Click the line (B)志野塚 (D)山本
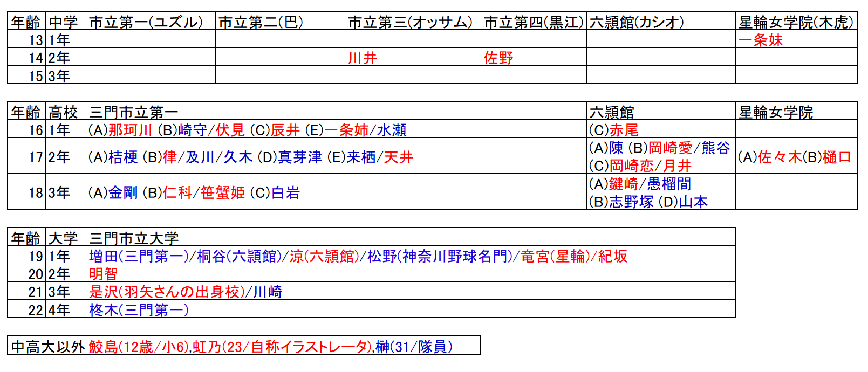The width and height of the screenshot is (868, 372). [x=648, y=202]
